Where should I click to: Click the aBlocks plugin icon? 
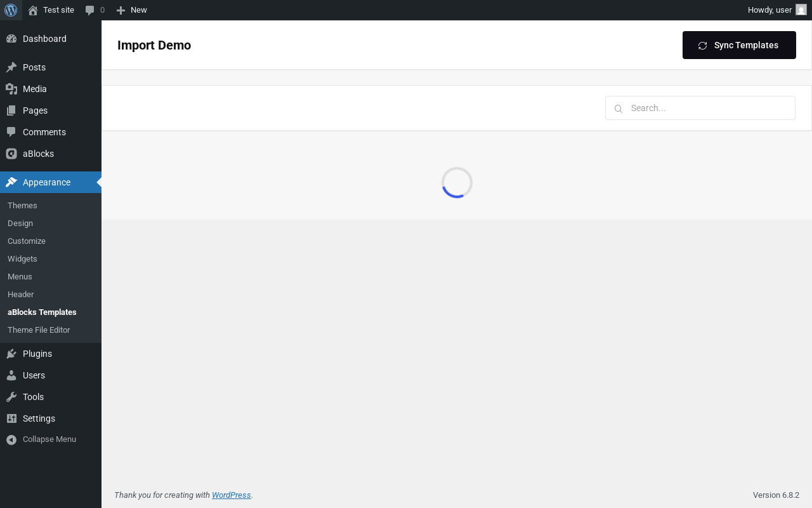coord(11,154)
